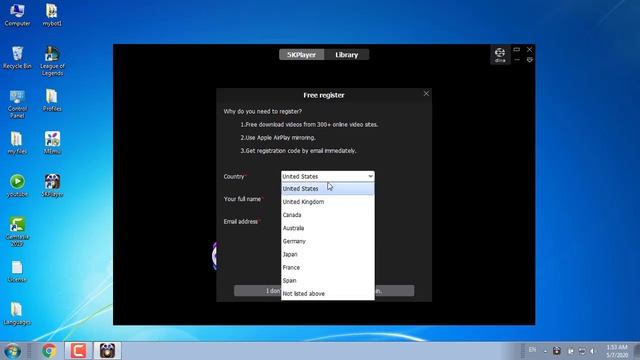The image size is (640, 360).
Task: Show hidden system tray icons
Action: 545,351
